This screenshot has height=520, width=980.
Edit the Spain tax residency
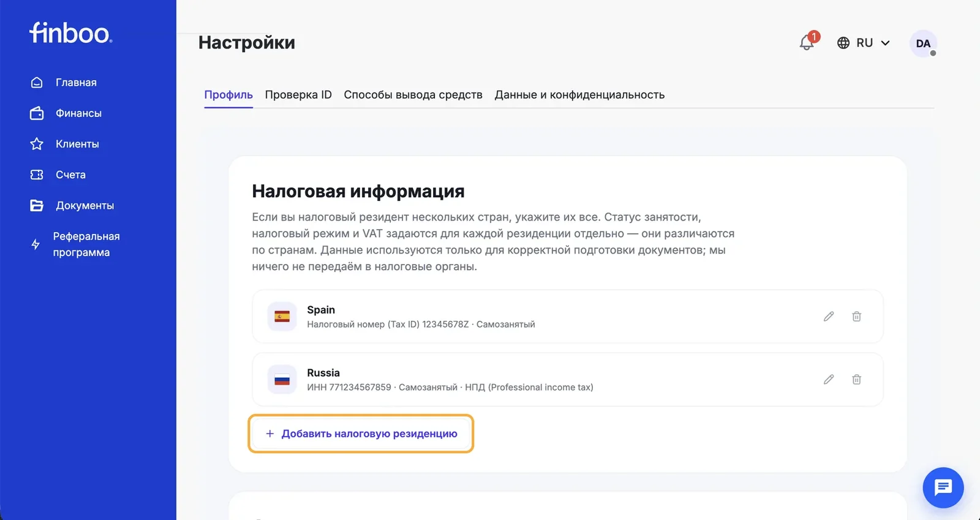coord(829,317)
